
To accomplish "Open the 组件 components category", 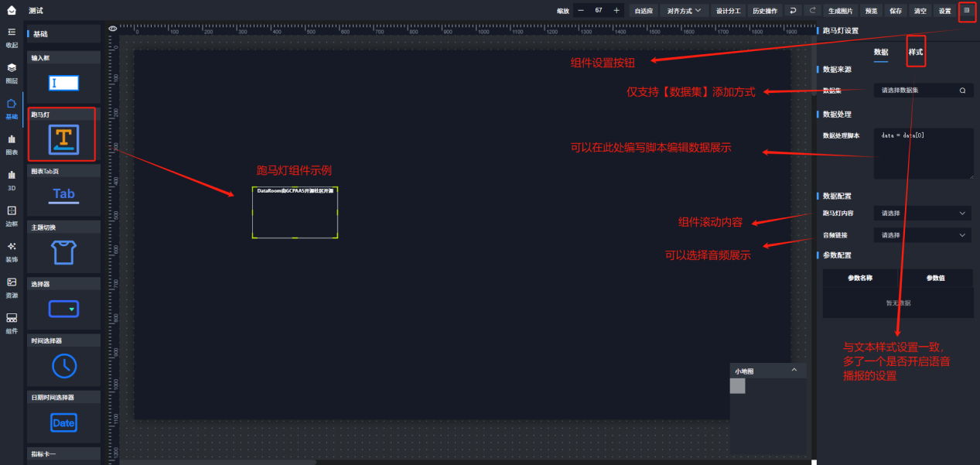I will click(x=12, y=323).
